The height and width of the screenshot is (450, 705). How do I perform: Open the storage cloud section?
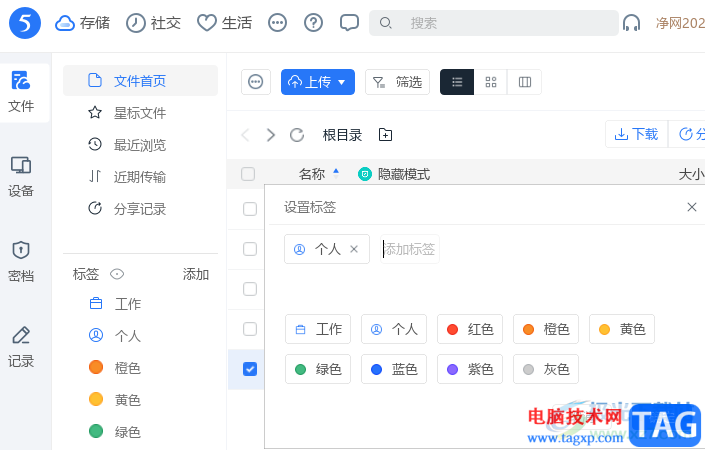pos(82,23)
